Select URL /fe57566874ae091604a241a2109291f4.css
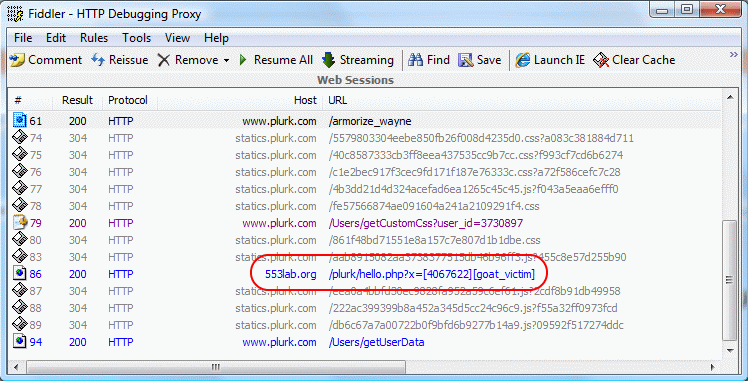 434,206
